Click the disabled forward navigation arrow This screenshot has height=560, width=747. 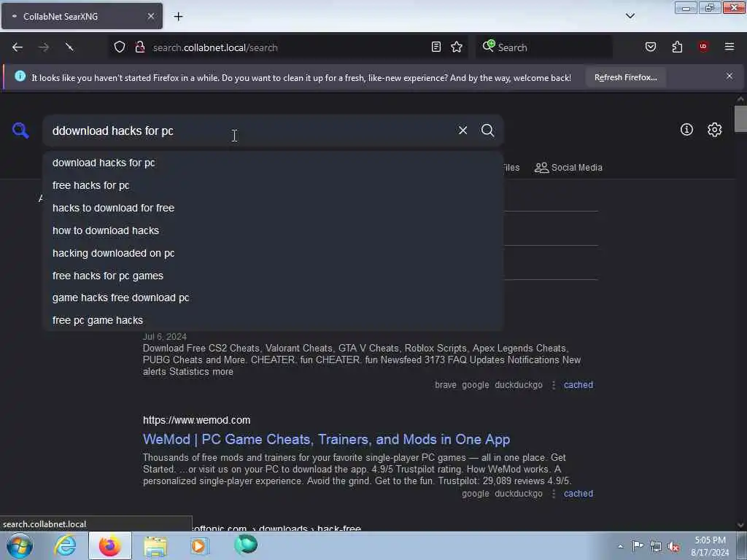tap(44, 47)
